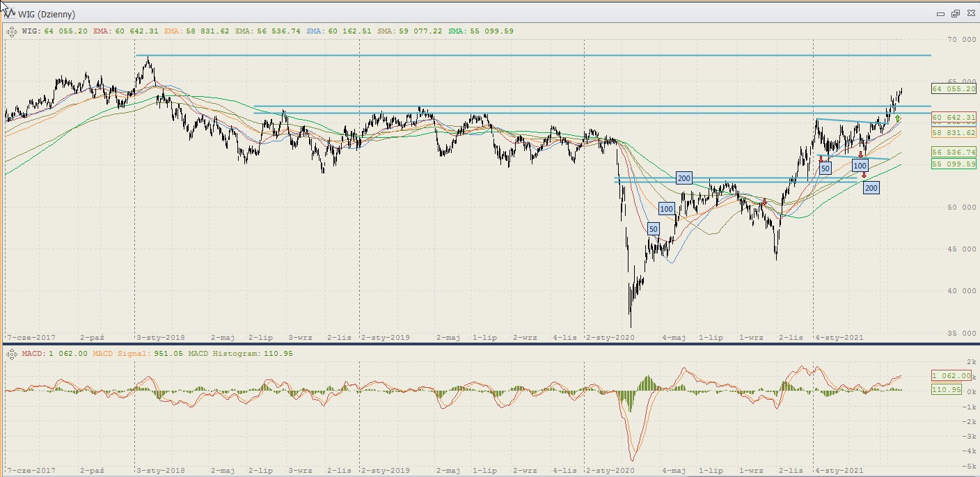Select the 50 label near January 2021
The image size is (980, 477).
(x=825, y=169)
